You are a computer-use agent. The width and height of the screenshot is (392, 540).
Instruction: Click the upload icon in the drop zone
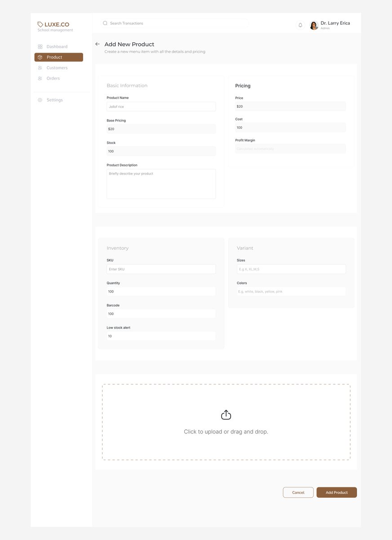pyautogui.click(x=226, y=415)
